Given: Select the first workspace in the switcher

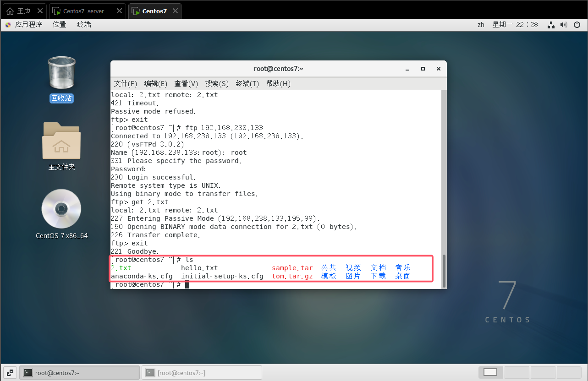Looking at the screenshot, I should click(x=490, y=372).
